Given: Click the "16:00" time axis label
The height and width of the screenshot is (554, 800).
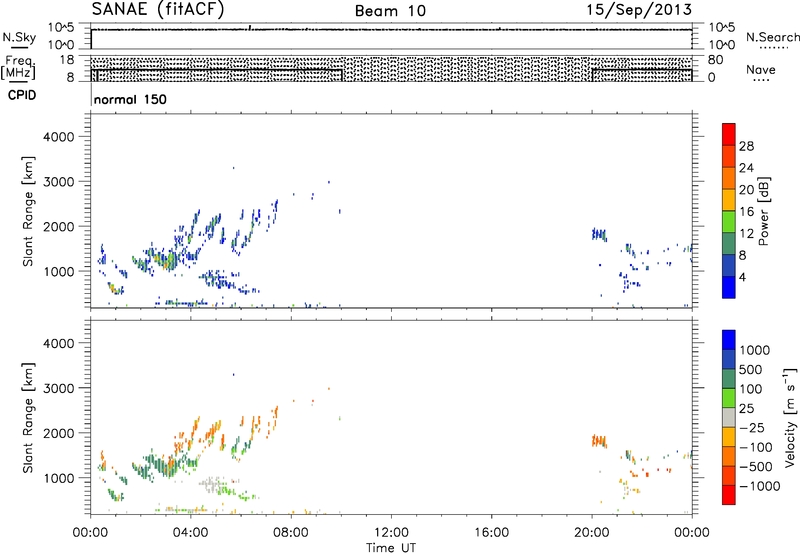Looking at the screenshot, I should [x=491, y=533].
